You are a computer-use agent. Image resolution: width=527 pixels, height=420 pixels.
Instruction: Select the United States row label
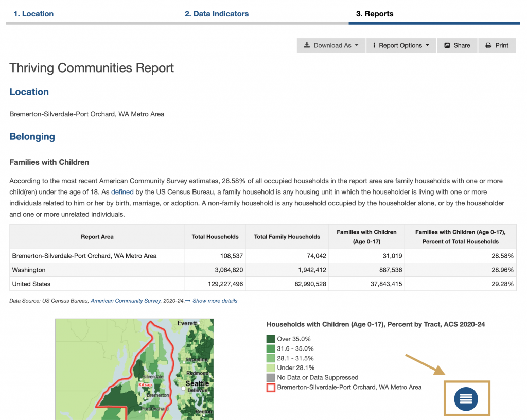[31, 284]
